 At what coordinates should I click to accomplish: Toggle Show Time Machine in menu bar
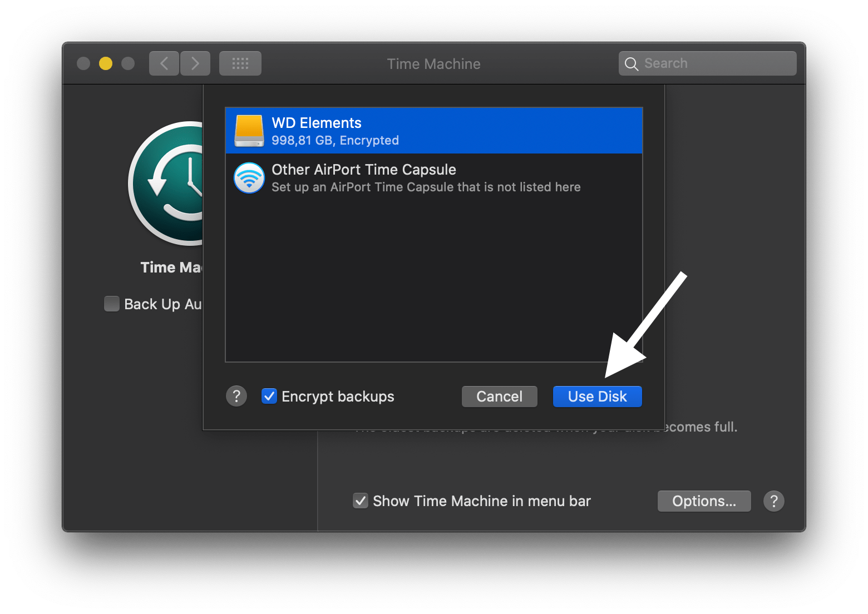(x=361, y=501)
